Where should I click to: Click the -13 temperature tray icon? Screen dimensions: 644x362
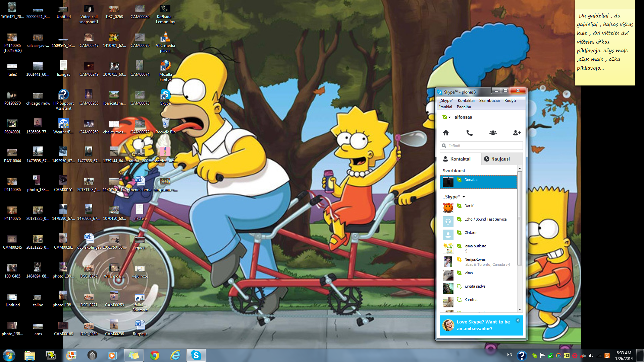(567, 356)
